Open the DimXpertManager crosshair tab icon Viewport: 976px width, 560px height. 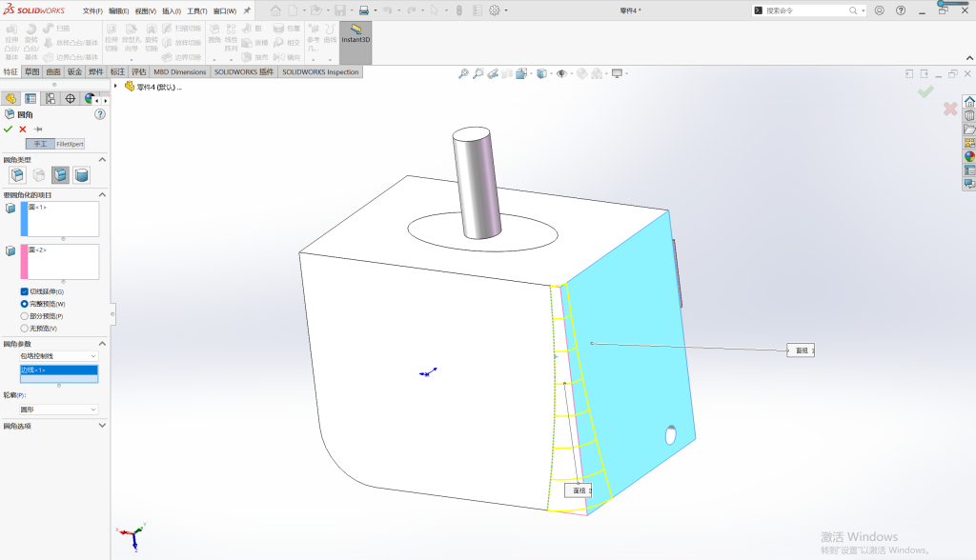(71, 99)
